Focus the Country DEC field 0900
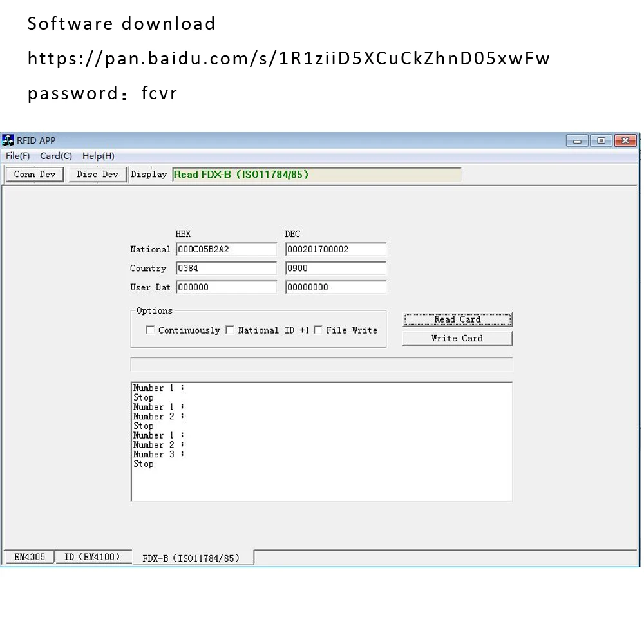644x644 pixels. (336, 268)
